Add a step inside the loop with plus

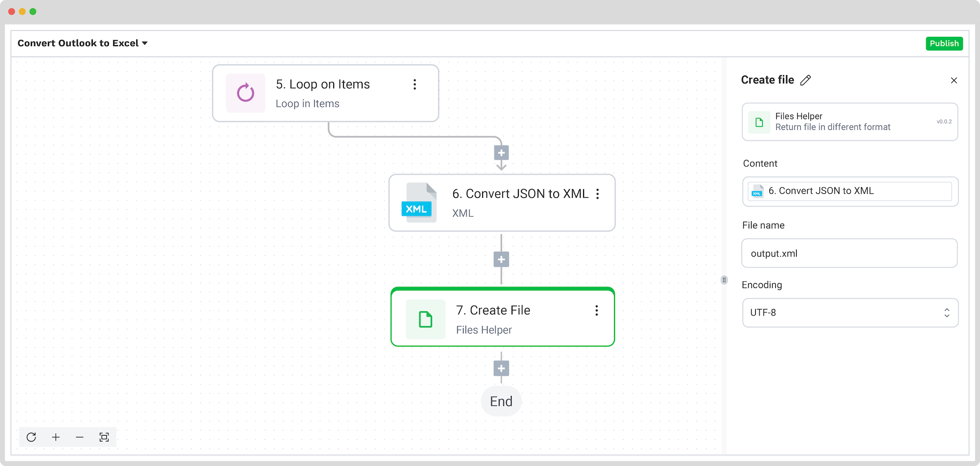click(501, 153)
